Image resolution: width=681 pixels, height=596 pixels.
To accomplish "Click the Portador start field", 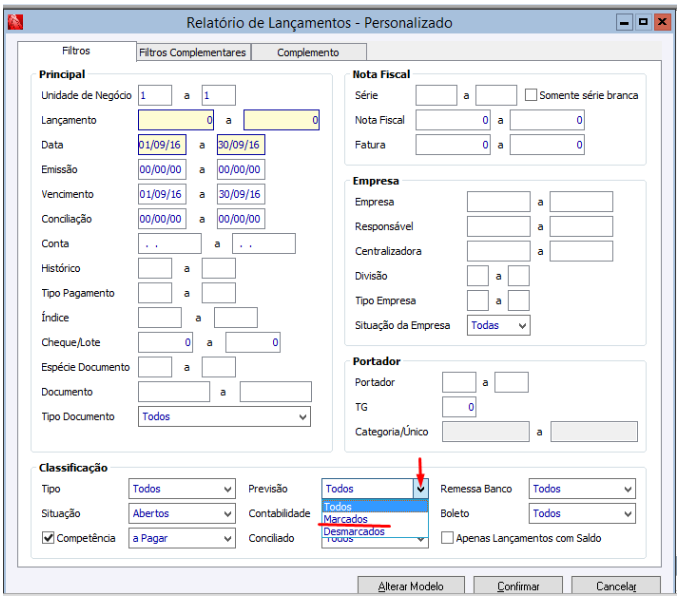I will click(x=459, y=382).
